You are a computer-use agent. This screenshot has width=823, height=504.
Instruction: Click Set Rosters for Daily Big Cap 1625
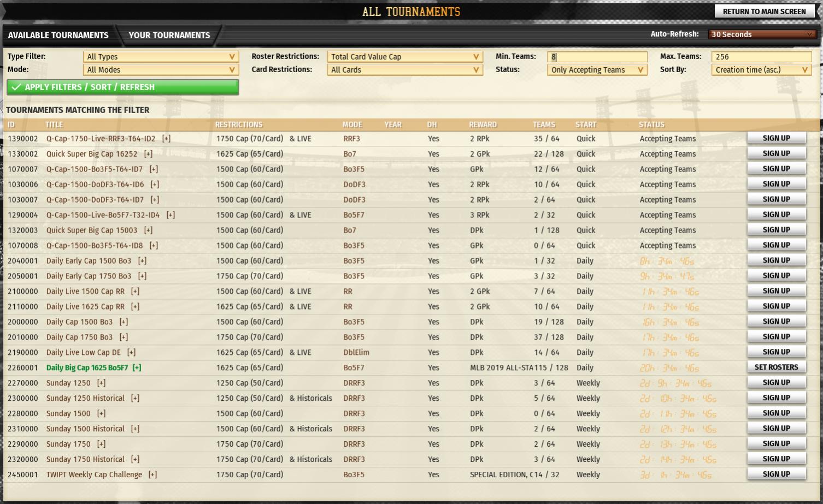[776, 367]
